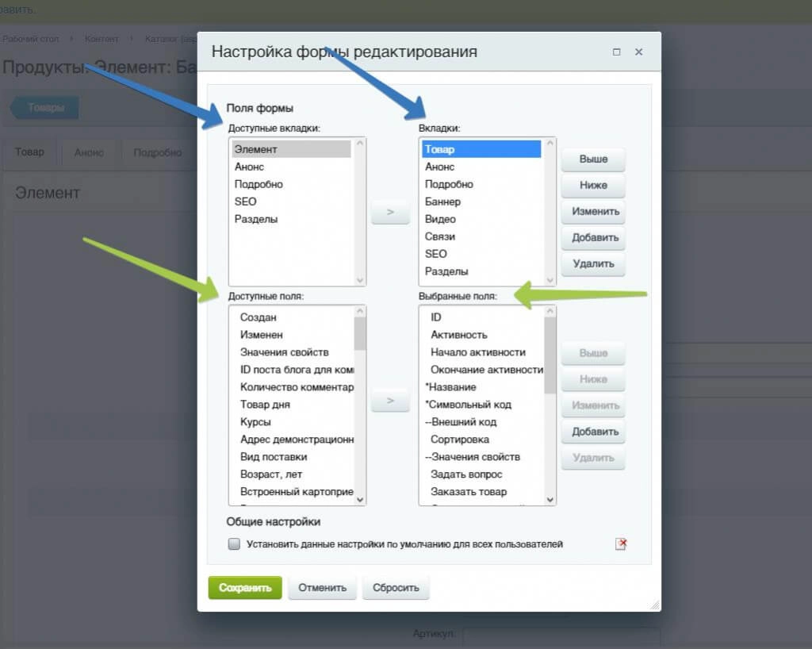Viewport: 812px width, 649px height.
Task: Save form settings with Сохранить
Action: 245,588
